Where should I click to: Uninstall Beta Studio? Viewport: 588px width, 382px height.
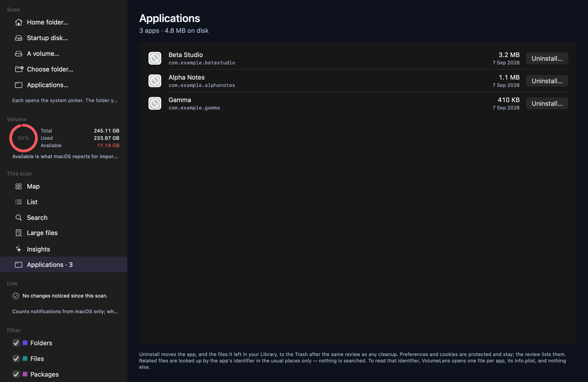(x=547, y=58)
